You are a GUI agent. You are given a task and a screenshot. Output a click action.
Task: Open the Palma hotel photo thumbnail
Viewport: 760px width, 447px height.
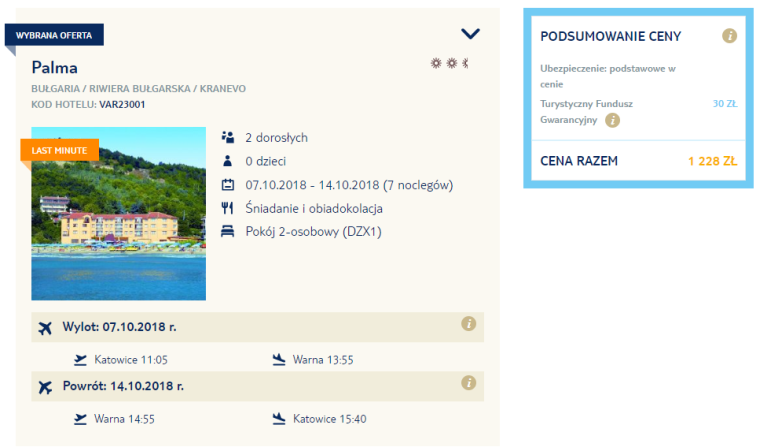(119, 213)
